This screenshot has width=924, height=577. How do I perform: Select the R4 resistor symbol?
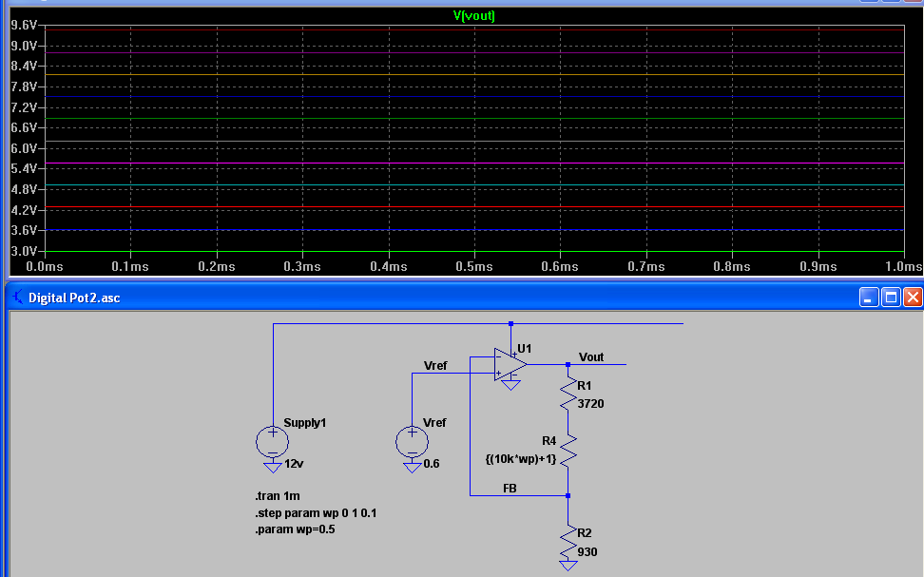(x=568, y=451)
